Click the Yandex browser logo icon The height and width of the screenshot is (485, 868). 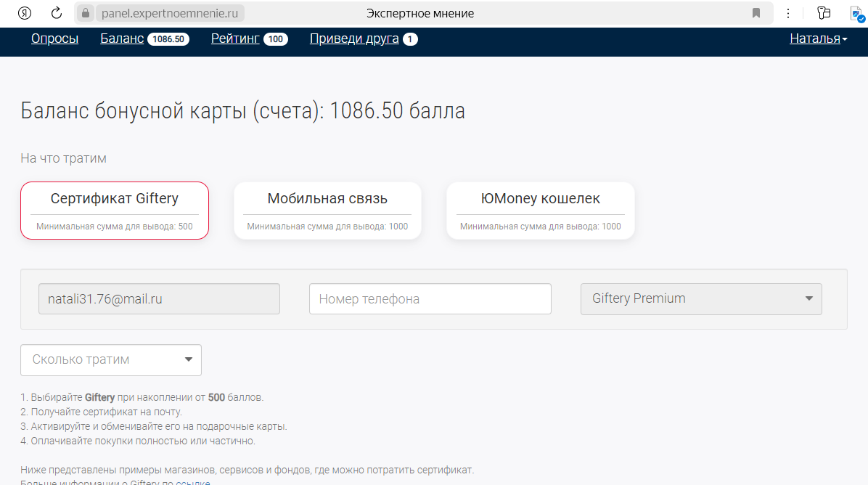(x=24, y=12)
